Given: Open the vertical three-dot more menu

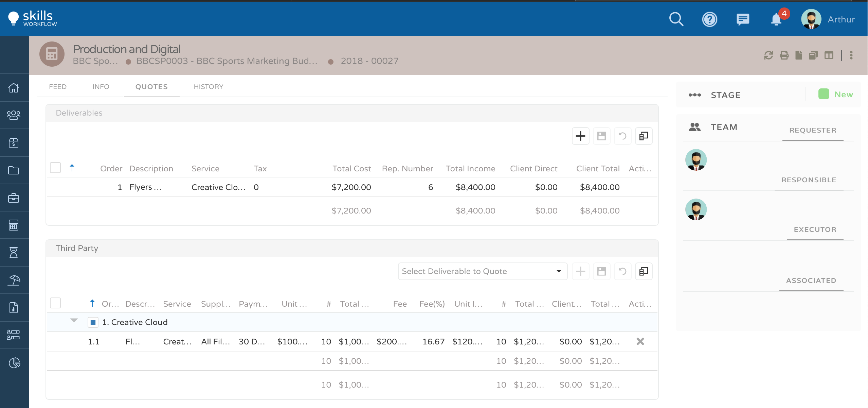Looking at the screenshot, I should click(851, 55).
